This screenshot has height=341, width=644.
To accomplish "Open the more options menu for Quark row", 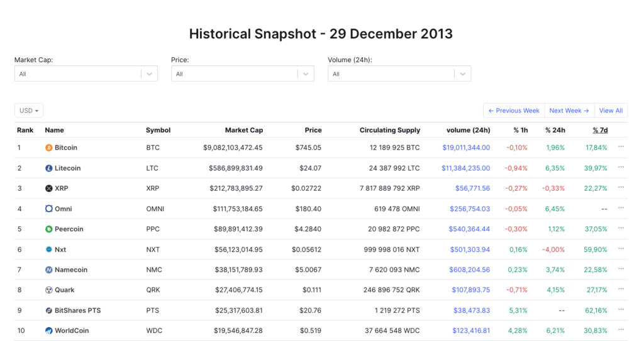I will click(621, 289).
